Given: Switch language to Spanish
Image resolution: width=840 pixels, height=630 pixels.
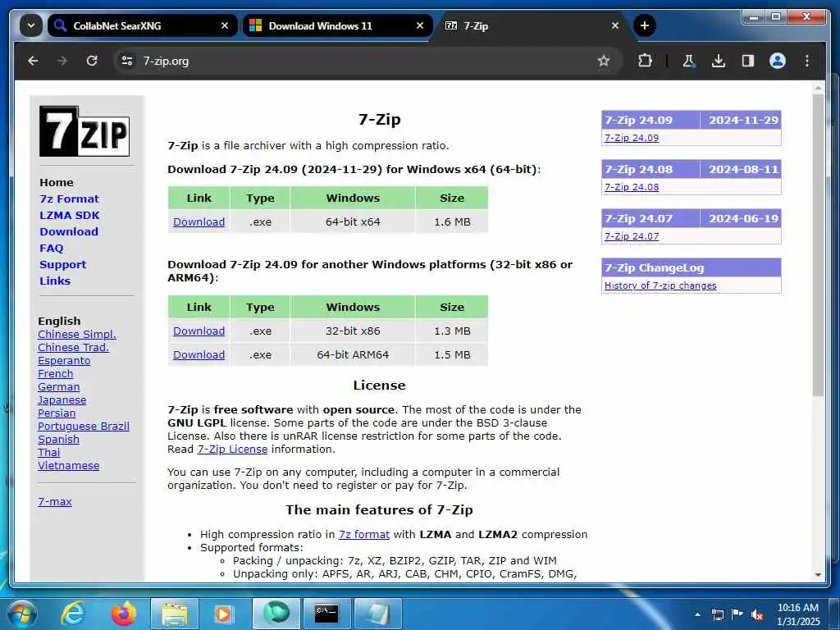Looking at the screenshot, I should (x=58, y=440).
